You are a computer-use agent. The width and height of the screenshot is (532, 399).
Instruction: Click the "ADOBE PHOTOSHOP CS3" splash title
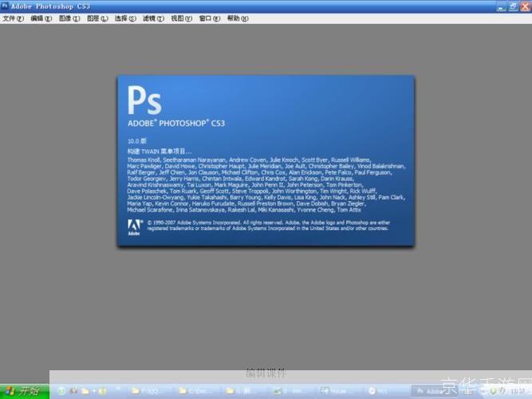click(176, 123)
